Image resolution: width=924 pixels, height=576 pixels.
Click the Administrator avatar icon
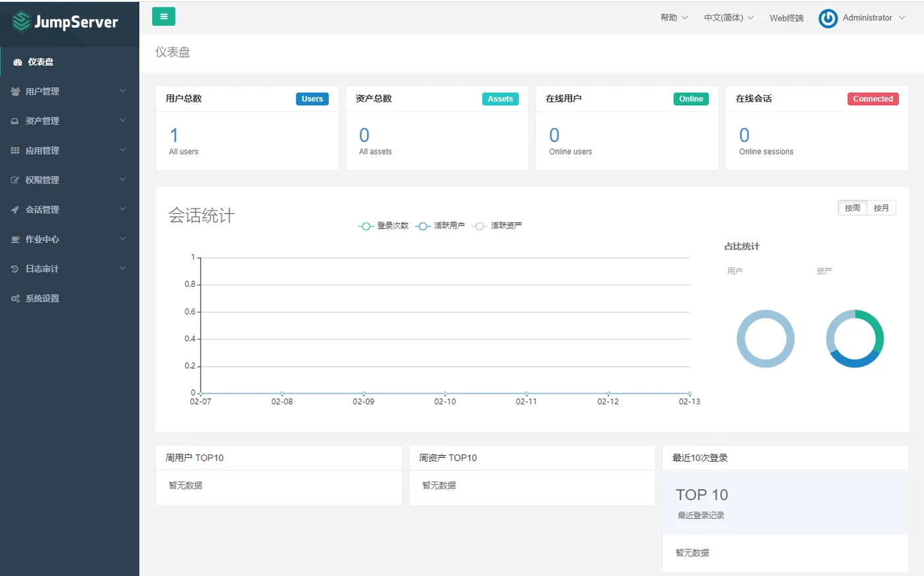pyautogui.click(x=828, y=18)
